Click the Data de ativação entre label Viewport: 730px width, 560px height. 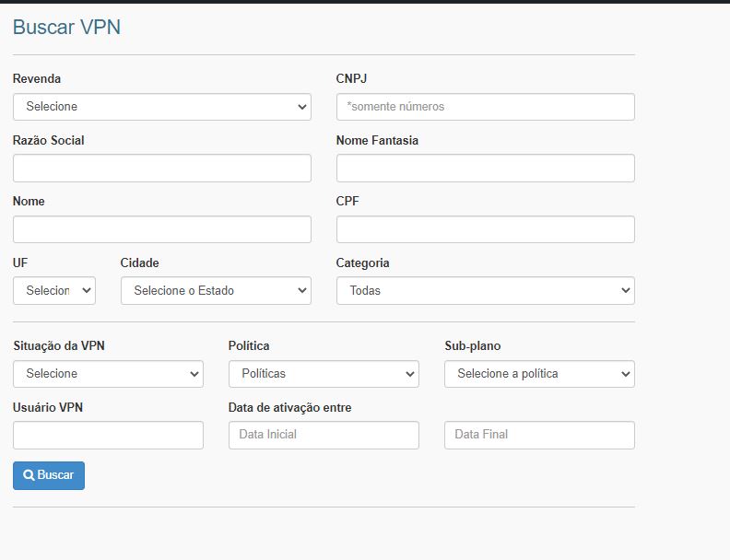coord(289,407)
